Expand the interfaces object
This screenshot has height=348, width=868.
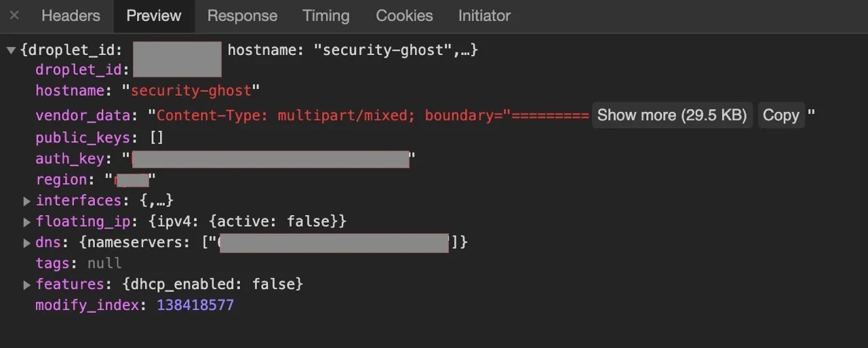(27, 201)
